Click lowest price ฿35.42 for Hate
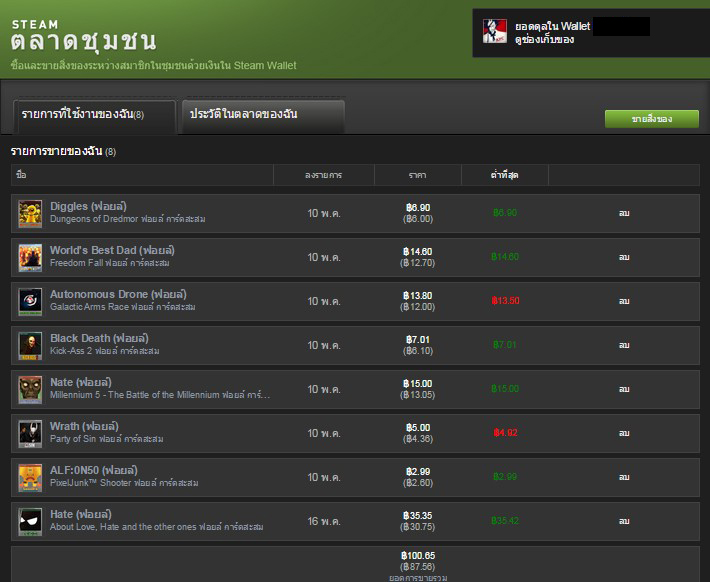 pyautogui.click(x=505, y=520)
